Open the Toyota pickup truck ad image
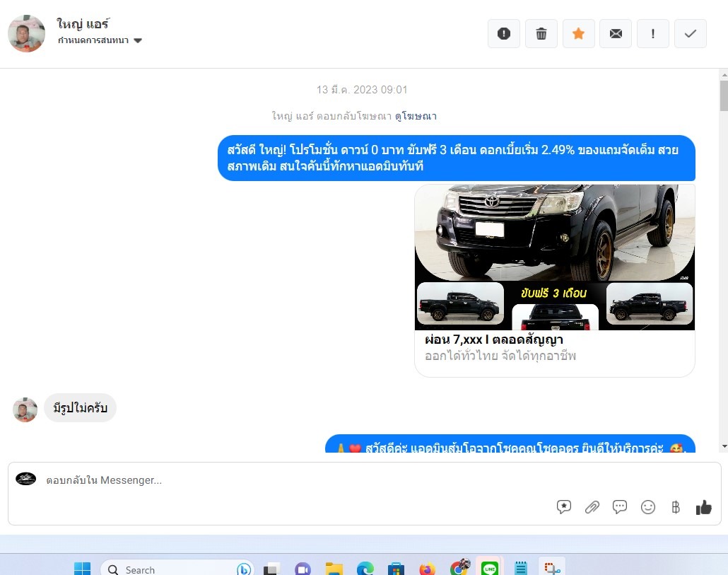 [x=554, y=257]
